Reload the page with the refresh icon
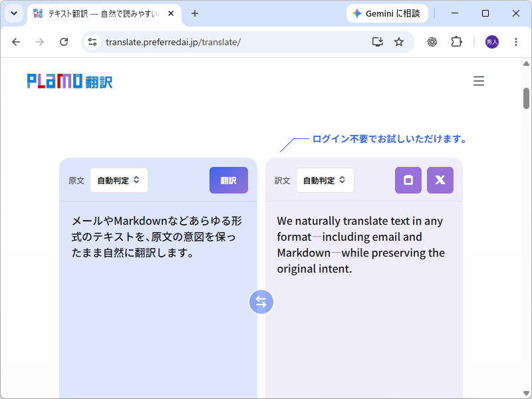The height and width of the screenshot is (399, 532). pyautogui.click(x=64, y=42)
